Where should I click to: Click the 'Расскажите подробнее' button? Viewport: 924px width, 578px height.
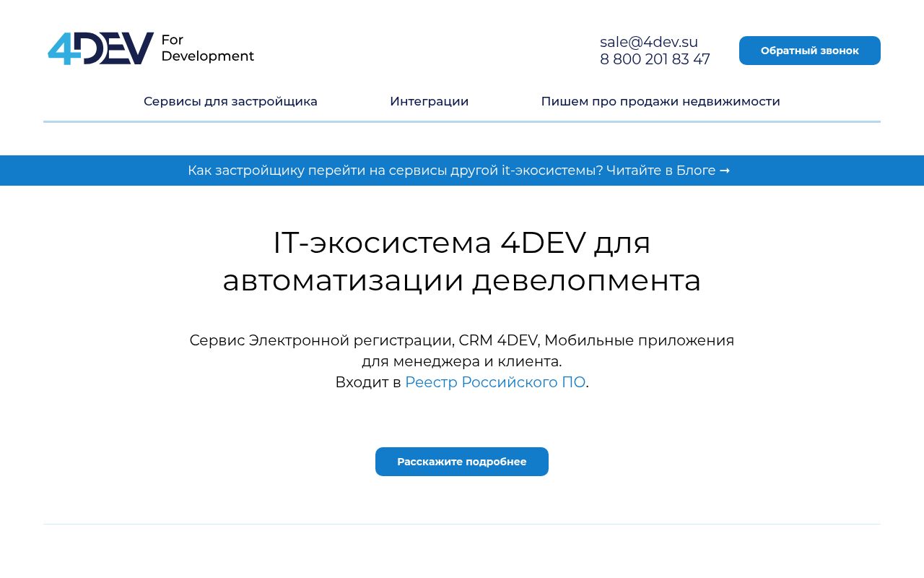[x=461, y=461]
